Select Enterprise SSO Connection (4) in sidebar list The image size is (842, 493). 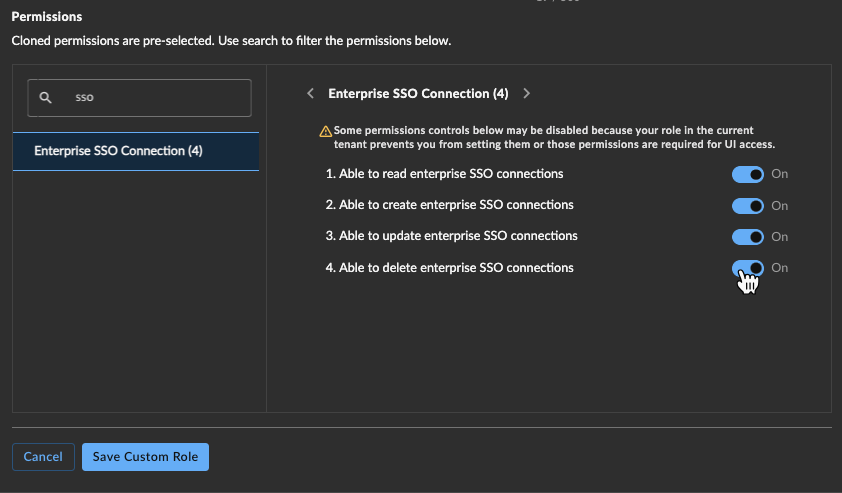click(136, 151)
